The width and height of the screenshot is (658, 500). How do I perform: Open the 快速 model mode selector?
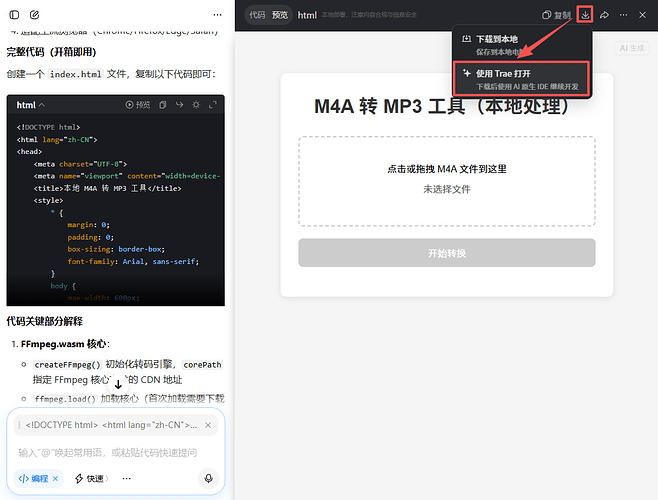91,479
